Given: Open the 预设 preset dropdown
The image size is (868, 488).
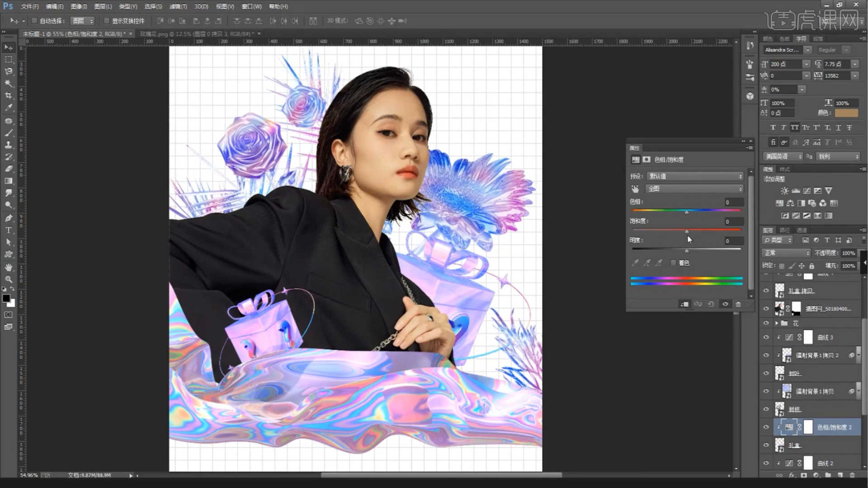Looking at the screenshot, I should pos(695,176).
